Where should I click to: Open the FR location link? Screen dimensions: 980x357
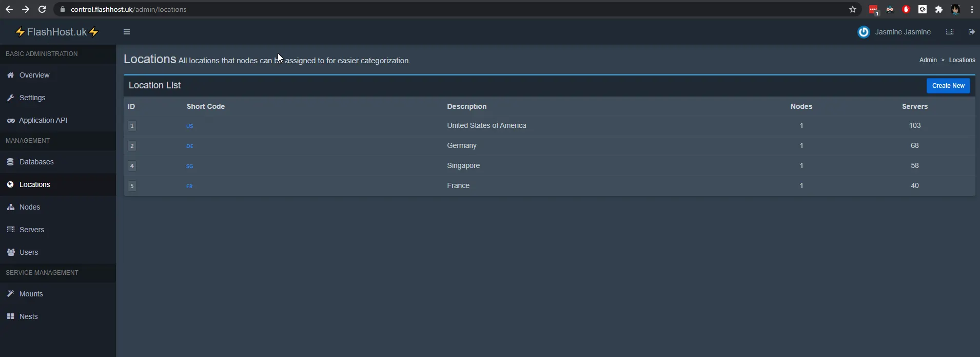point(189,186)
